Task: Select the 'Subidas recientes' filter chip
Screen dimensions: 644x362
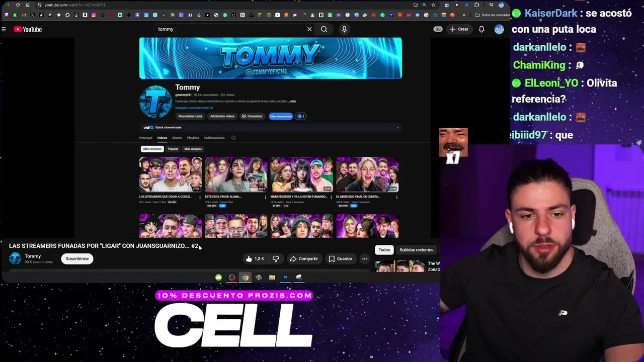Action: (x=416, y=250)
